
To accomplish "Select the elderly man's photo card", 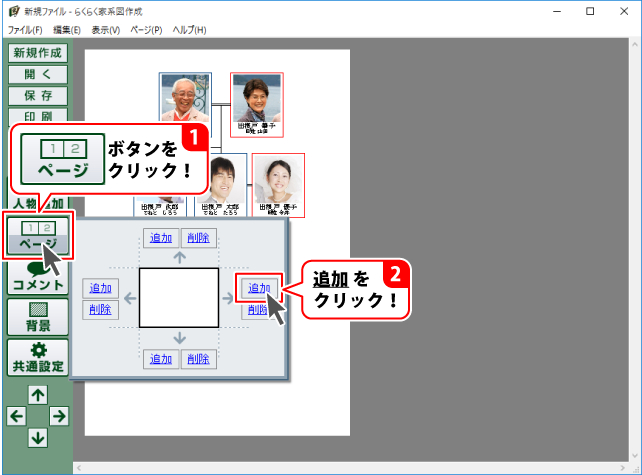I will 185,97.
